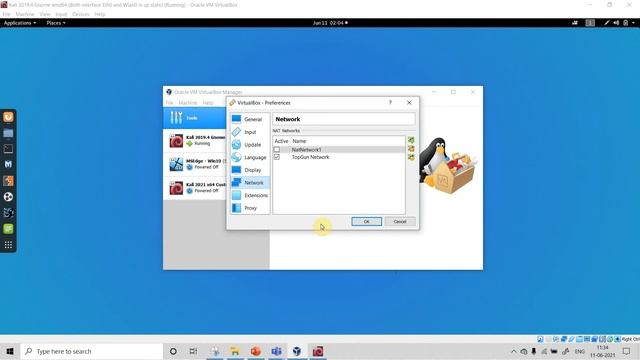
Task: Click the Kali top bar pen icon
Action: [607, 23]
